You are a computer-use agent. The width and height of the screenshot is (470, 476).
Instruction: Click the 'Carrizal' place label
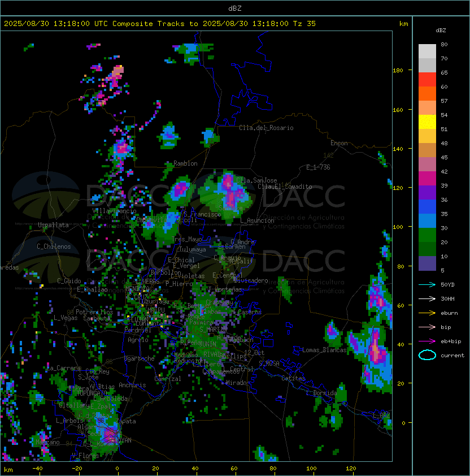[168, 379]
